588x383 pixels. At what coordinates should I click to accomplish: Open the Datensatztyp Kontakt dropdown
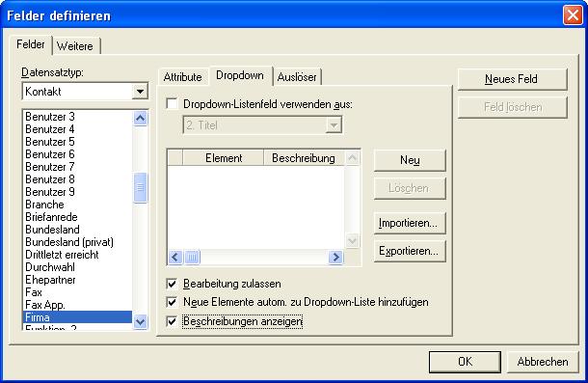point(140,92)
